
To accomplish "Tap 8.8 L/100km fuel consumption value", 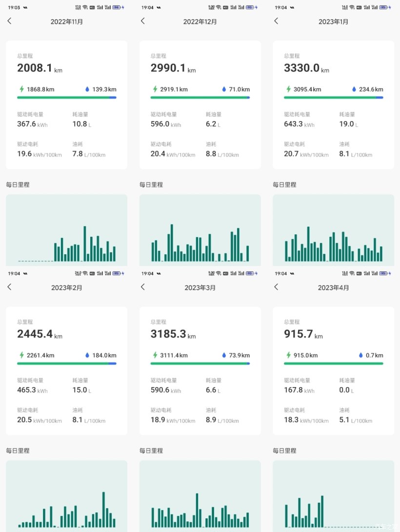I will click(x=222, y=154).
